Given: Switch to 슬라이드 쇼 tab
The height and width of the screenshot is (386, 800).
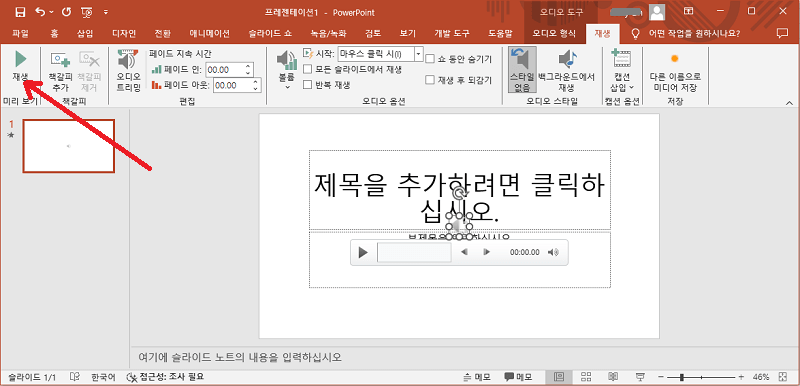Looking at the screenshot, I should click(x=270, y=34).
